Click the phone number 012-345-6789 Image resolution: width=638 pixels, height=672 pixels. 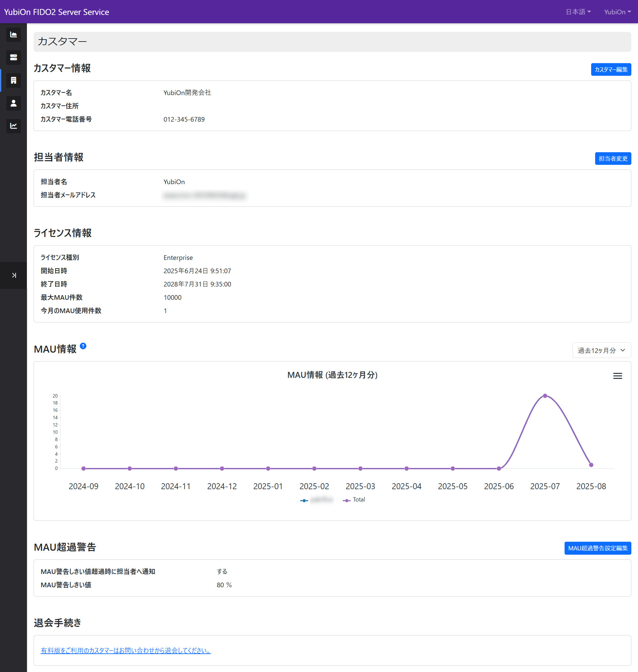pyautogui.click(x=184, y=119)
